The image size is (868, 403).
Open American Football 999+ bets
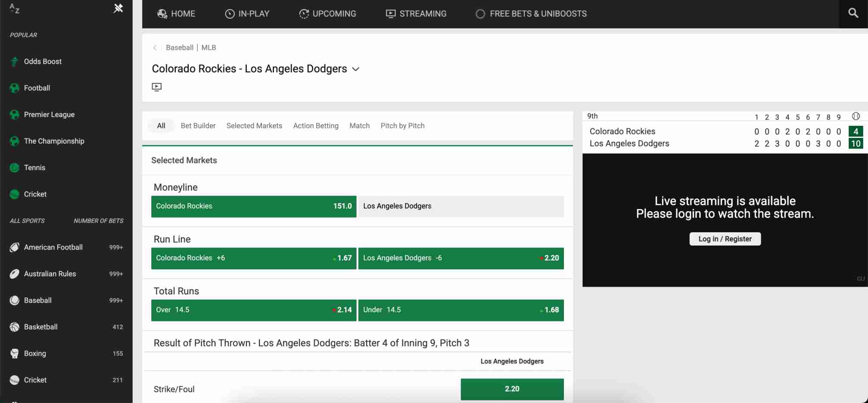point(66,247)
